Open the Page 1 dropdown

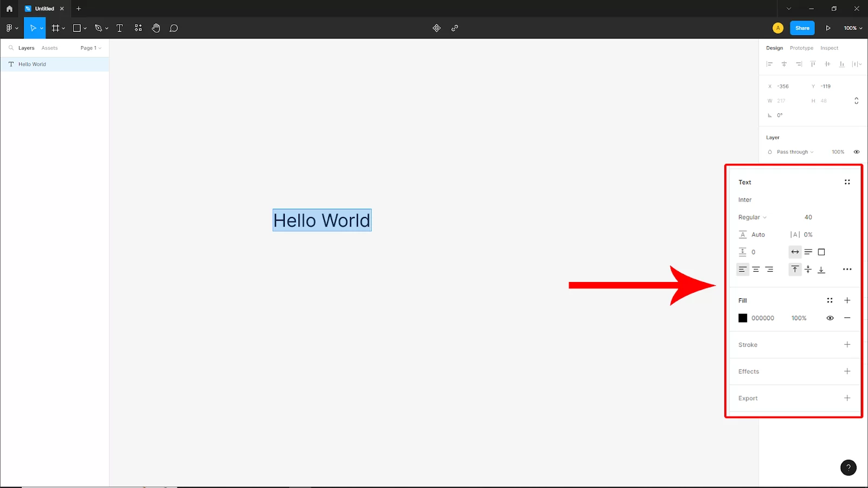tap(91, 48)
